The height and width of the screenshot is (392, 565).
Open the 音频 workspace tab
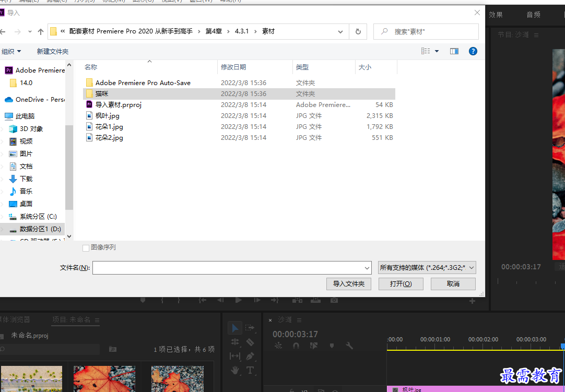[x=533, y=15]
